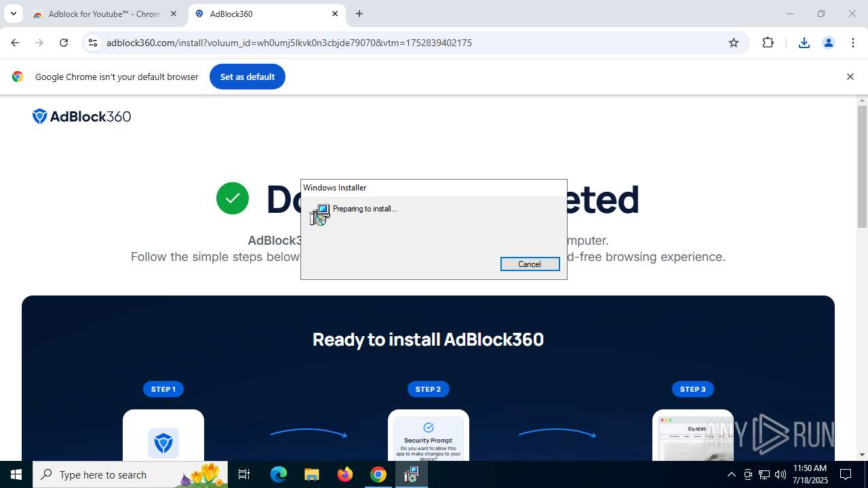This screenshot has width=868, height=488.
Task: Open the Windows Start menu
Action: [x=16, y=474]
